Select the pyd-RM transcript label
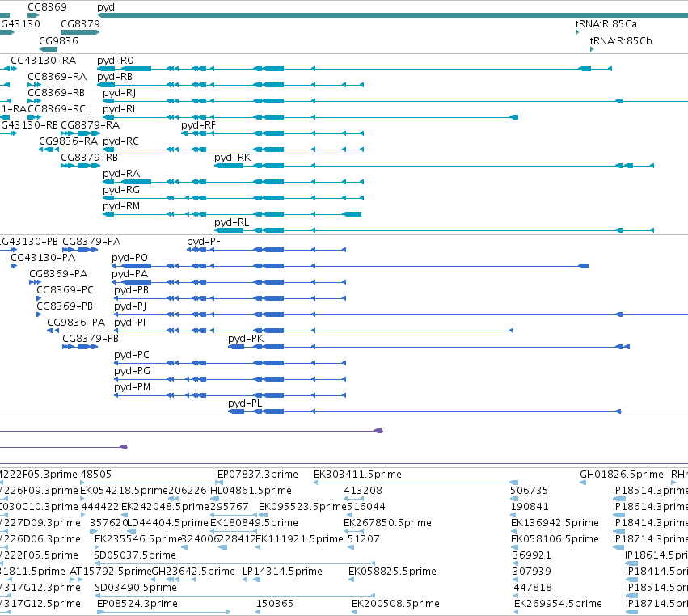The width and height of the screenshot is (688, 616). click(121, 206)
